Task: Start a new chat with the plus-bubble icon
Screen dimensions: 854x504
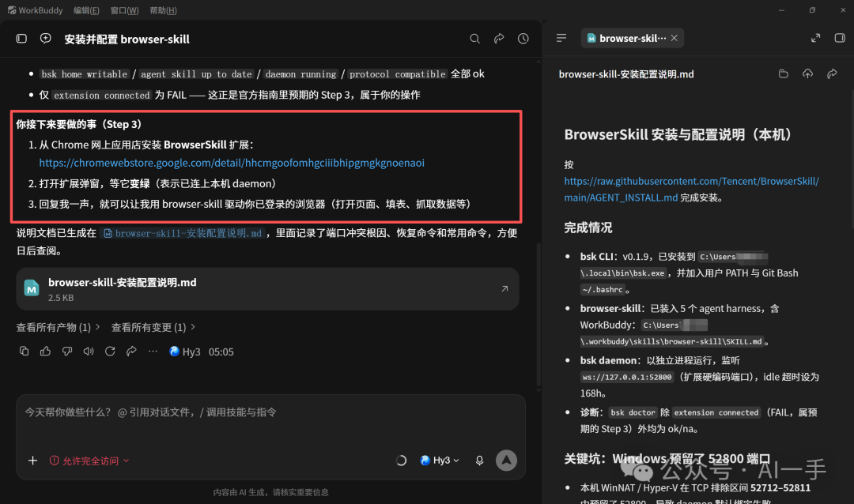Action: [46, 38]
